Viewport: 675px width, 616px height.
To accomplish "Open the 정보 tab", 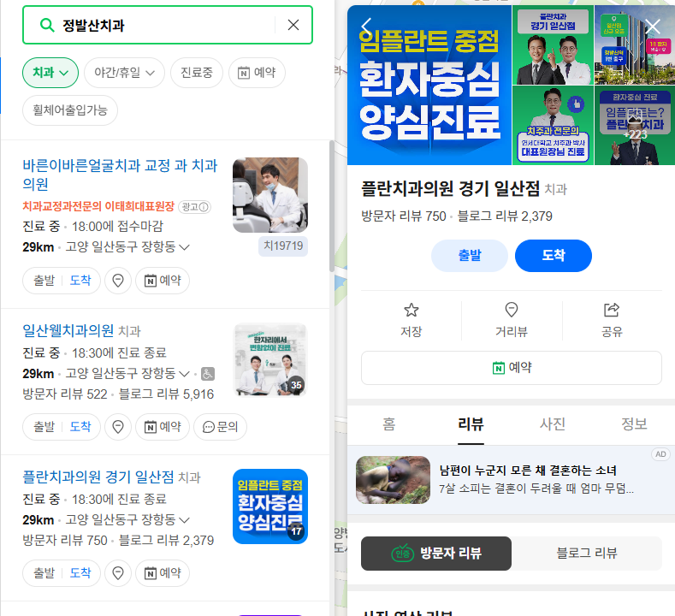I will point(634,424).
